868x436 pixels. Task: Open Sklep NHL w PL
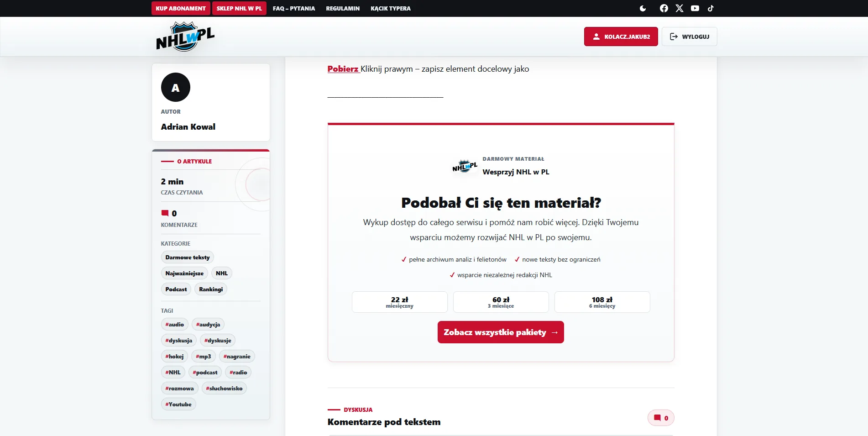(239, 8)
